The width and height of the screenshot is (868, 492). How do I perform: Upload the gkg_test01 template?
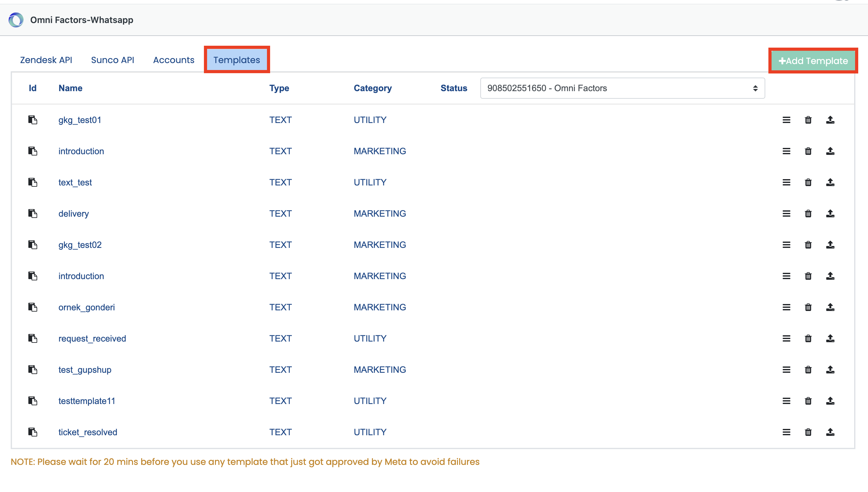pos(830,120)
